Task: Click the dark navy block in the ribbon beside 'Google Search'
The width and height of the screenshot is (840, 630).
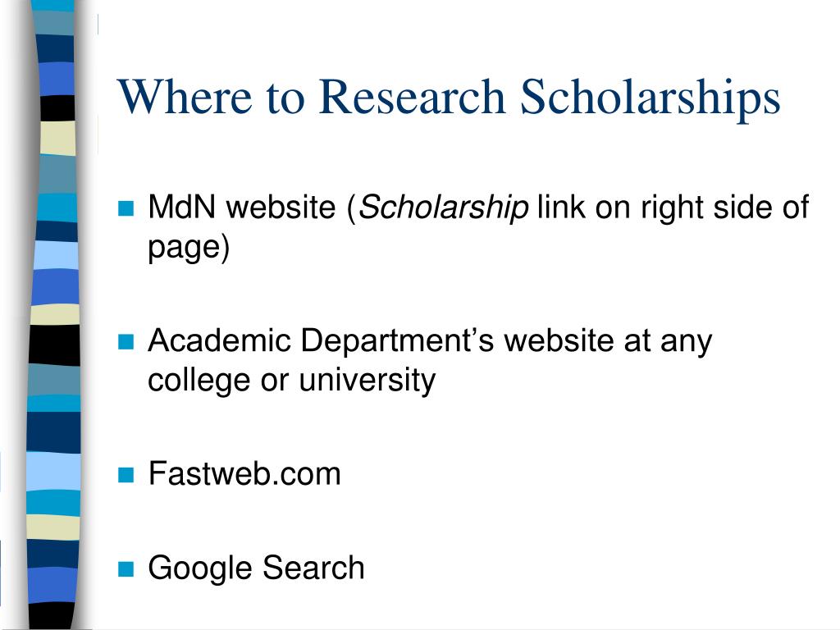Action: click(52, 553)
